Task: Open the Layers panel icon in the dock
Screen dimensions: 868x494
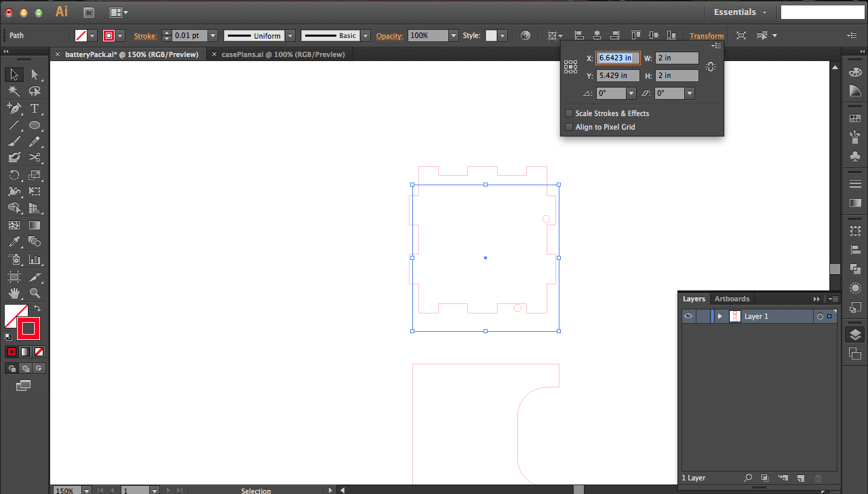Action: click(855, 334)
